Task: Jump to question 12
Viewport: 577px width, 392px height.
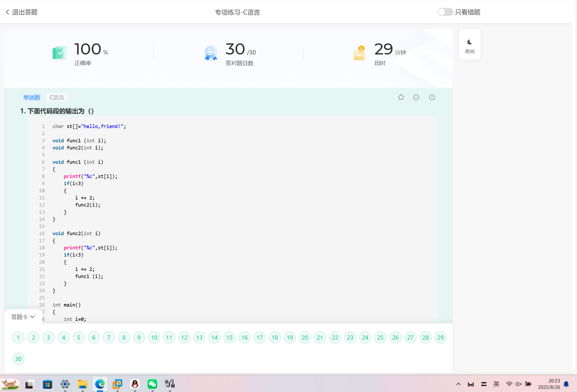Action: click(184, 338)
